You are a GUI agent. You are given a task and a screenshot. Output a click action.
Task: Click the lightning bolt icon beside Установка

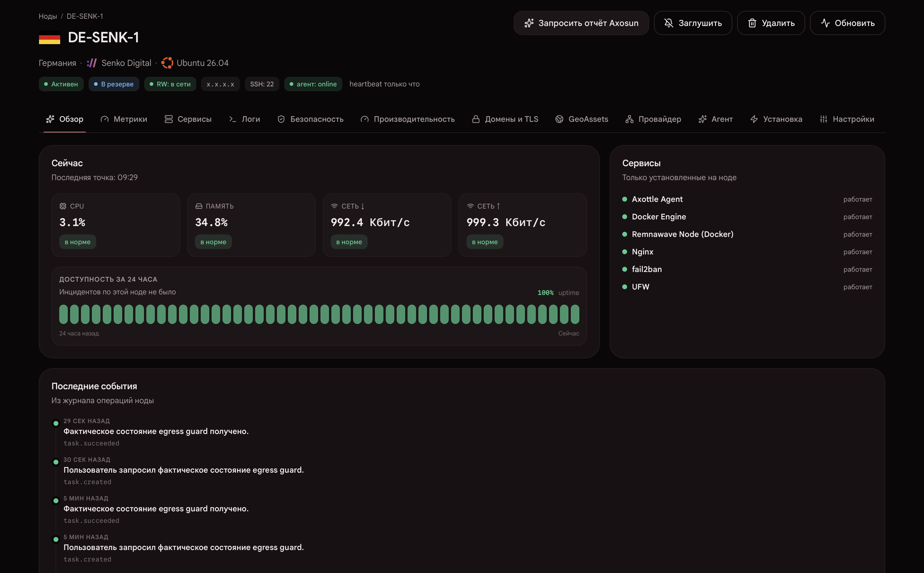[x=754, y=119]
